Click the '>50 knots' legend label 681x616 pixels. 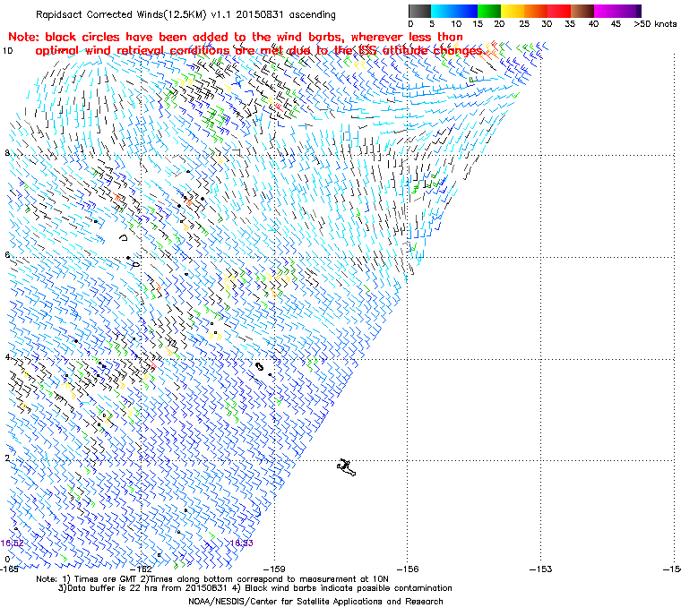(x=655, y=24)
